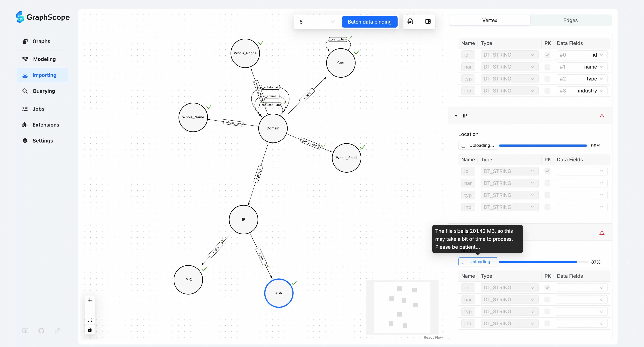Click the r_subdomain edge label
The image size is (644, 347).
pyautogui.click(x=270, y=87)
